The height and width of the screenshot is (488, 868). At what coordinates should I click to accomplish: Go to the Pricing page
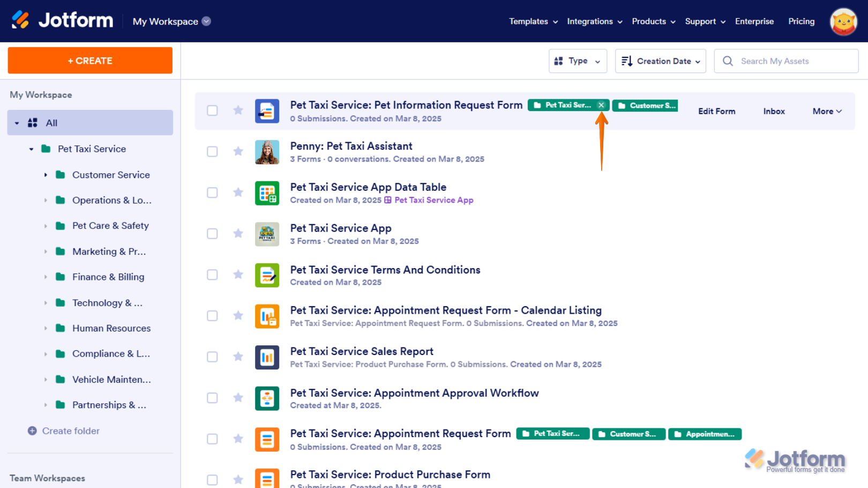[x=801, y=21]
